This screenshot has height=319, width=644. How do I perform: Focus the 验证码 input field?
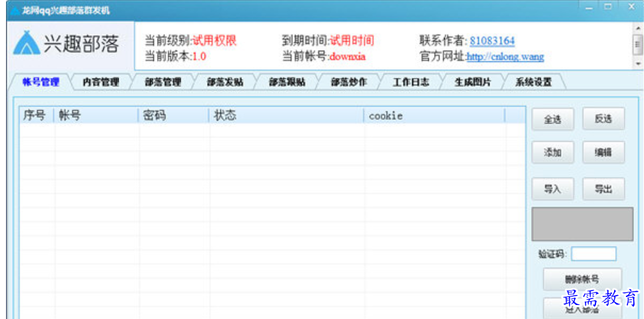click(593, 254)
